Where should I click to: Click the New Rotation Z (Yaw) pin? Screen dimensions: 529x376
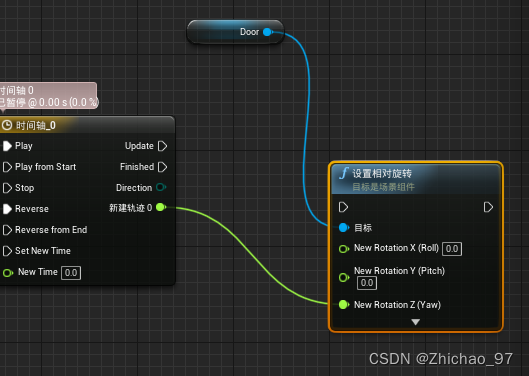(x=344, y=305)
